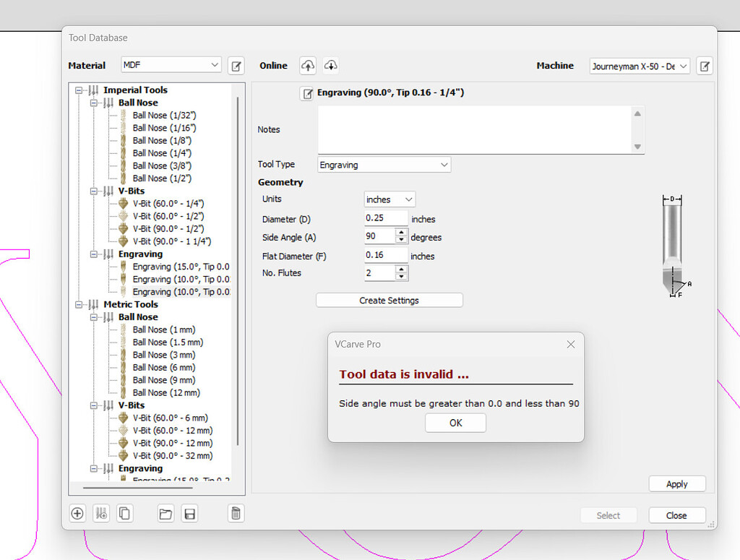Viewport: 740px width, 560px height.
Task: Open the Material dropdown
Action: click(171, 64)
